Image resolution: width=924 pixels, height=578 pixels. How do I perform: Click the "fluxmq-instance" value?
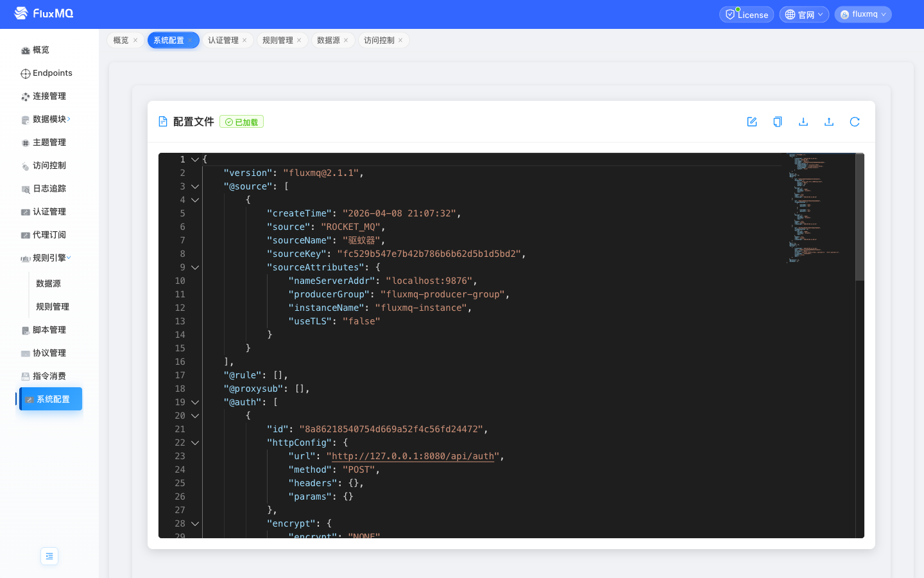click(x=421, y=308)
